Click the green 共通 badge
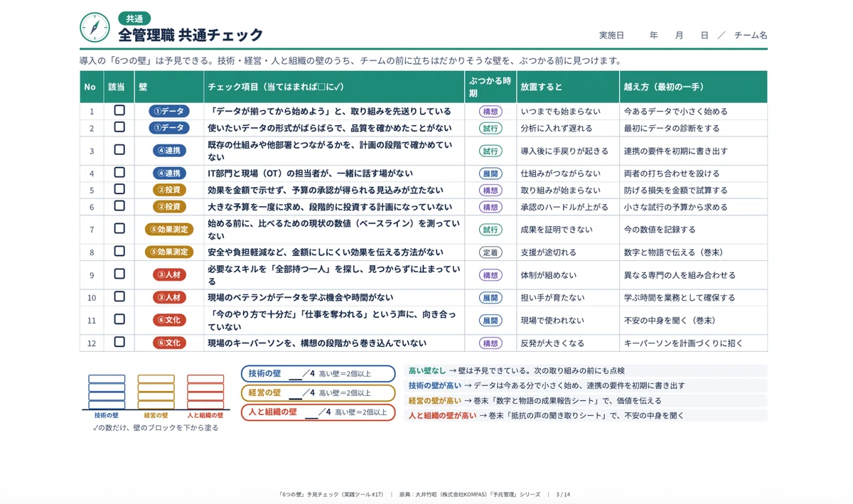This screenshot has width=853, height=504. pos(134,19)
